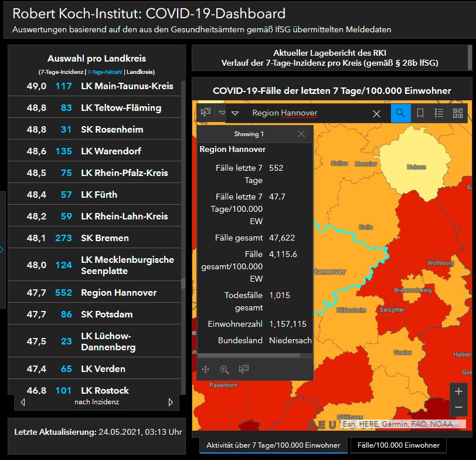Click the popup title Region Hannover

(233, 149)
